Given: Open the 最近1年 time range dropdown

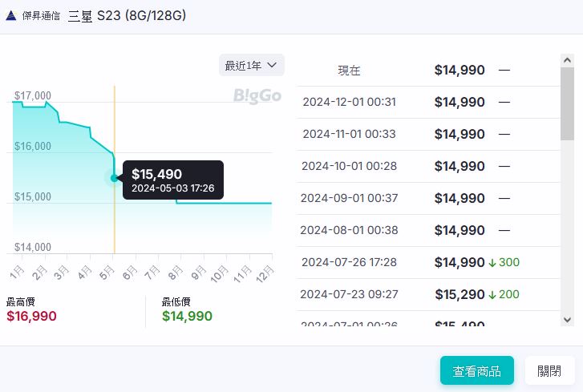Looking at the screenshot, I should click(251, 65).
